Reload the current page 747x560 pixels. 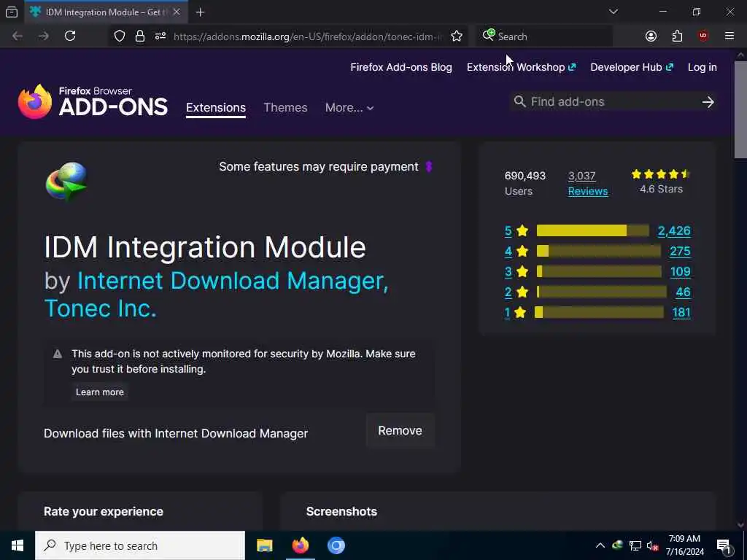coord(70,36)
